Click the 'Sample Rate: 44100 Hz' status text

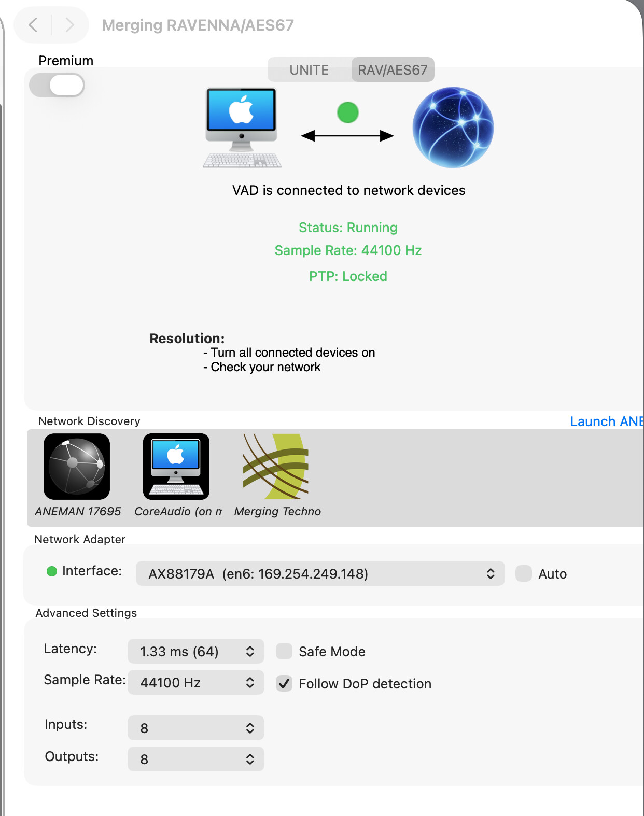[x=348, y=250]
